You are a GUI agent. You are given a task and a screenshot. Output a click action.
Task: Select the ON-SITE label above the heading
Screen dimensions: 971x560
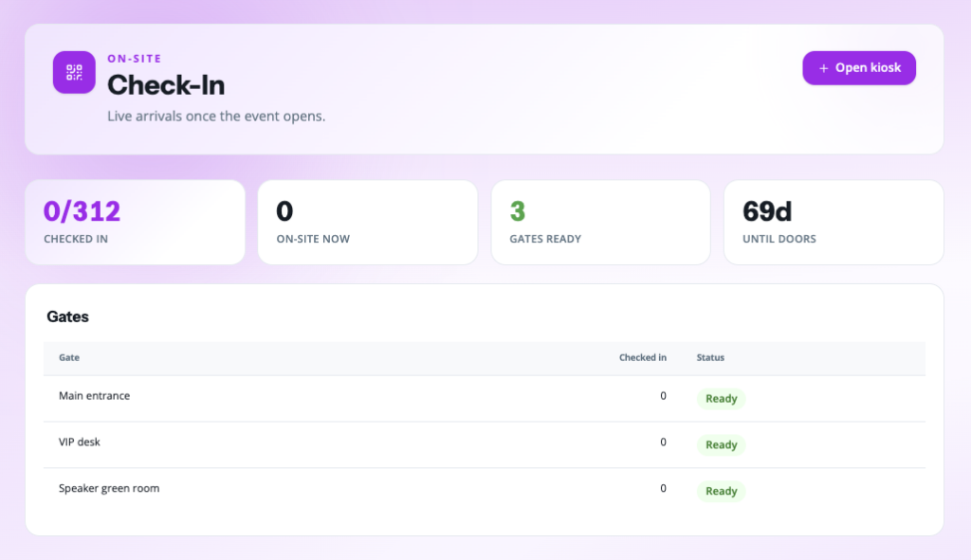point(135,58)
